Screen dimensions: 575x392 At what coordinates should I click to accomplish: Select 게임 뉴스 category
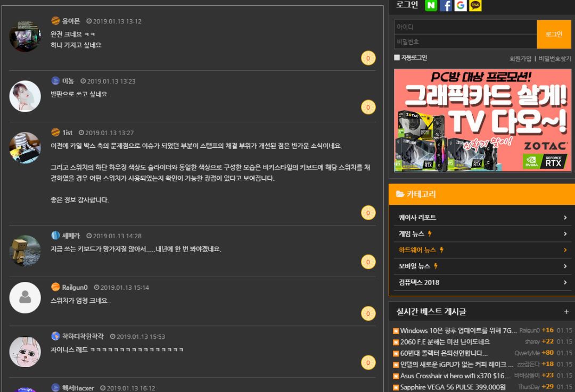412,234
